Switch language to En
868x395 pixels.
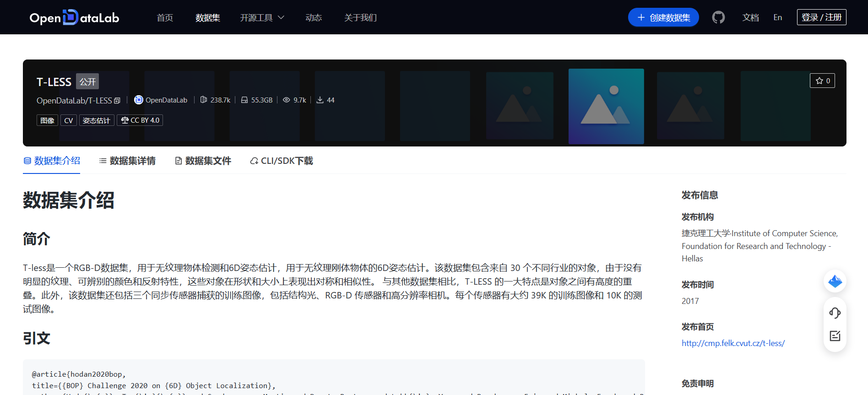(778, 17)
